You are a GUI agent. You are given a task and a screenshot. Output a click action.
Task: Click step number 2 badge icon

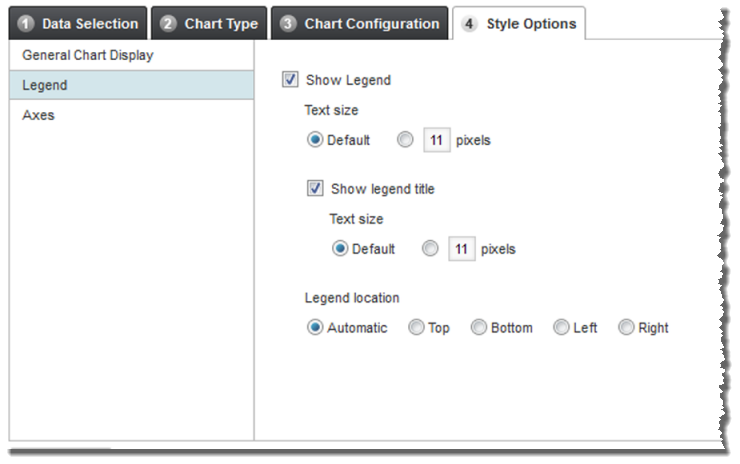coord(168,24)
